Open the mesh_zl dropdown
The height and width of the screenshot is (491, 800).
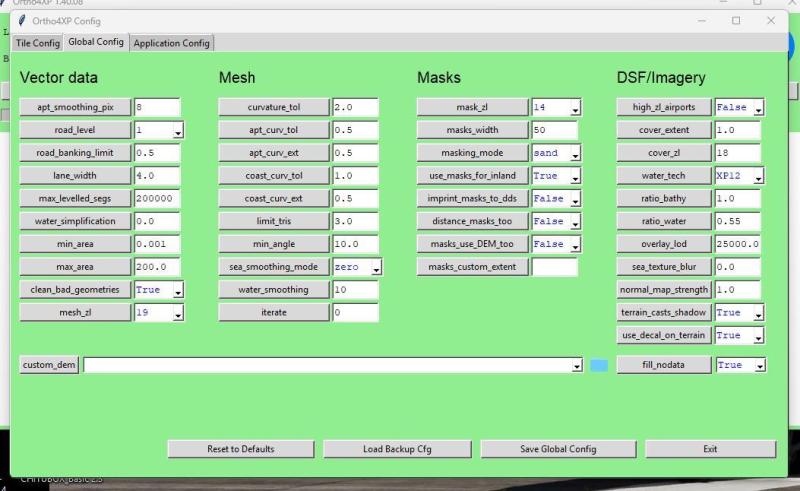pyautogui.click(x=178, y=314)
